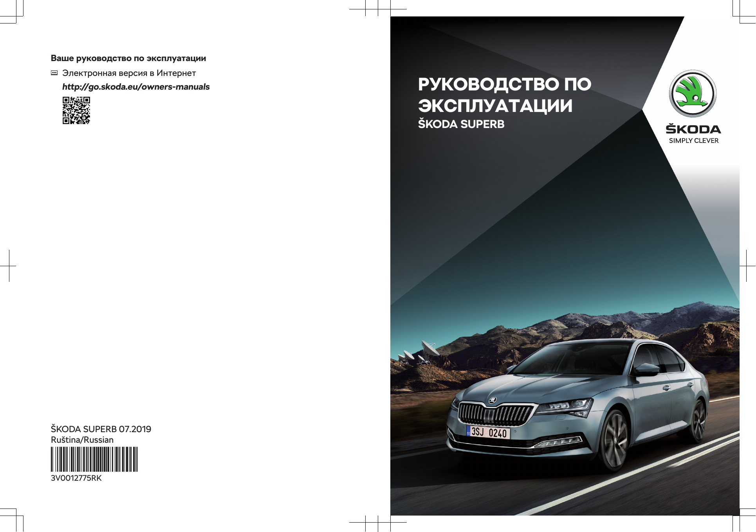Click the car license plate '3SJ 0240'
This screenshot has height=532, width=756.
click(x=489, y=432)
